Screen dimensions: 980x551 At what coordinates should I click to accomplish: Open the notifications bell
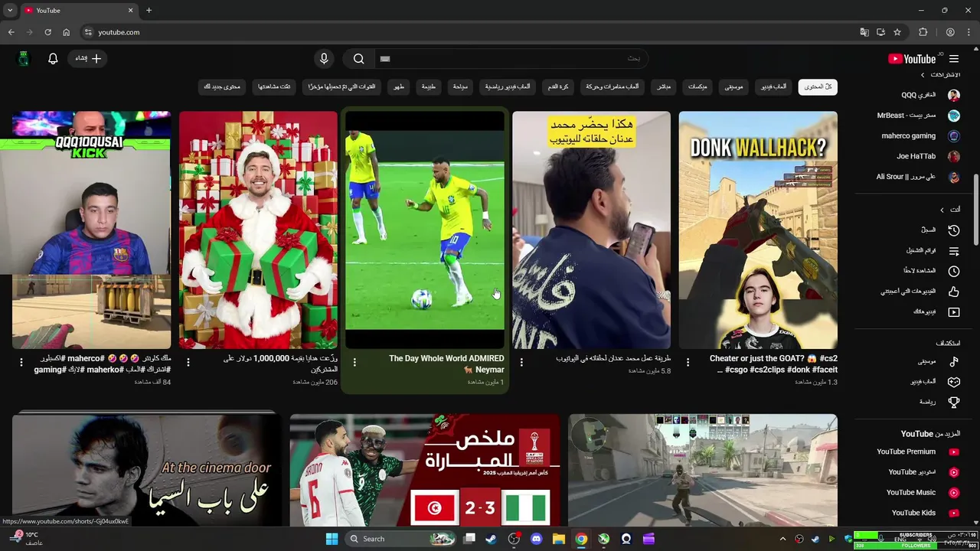[53, 58]
